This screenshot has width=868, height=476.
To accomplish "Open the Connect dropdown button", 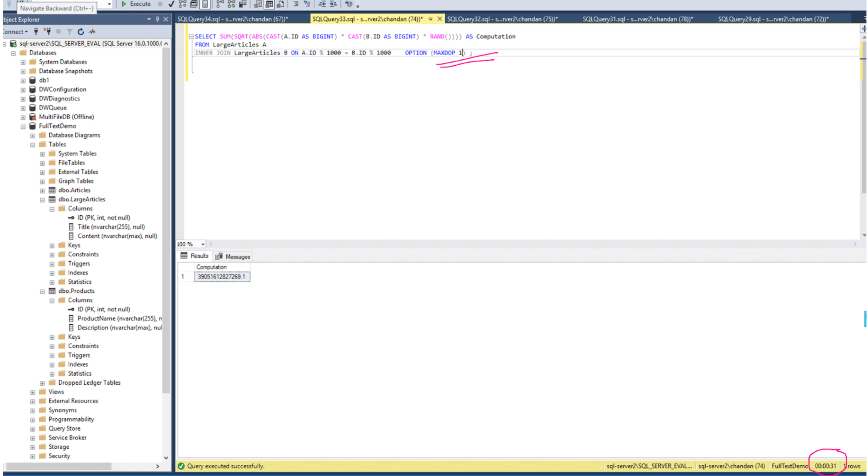I will click(15, 32).
